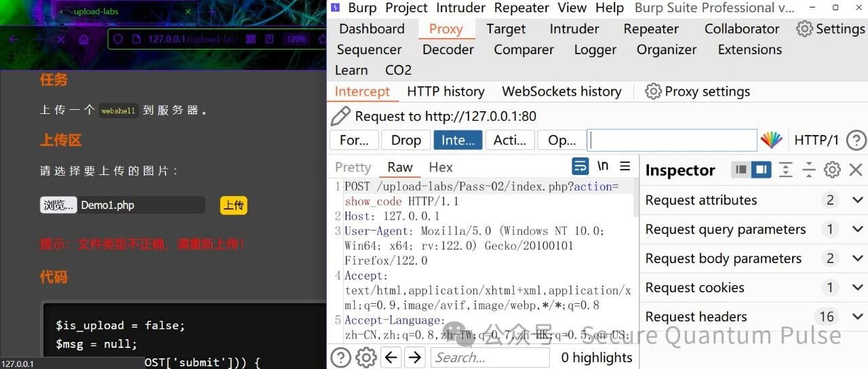Switch editor to Hex view
The image size is (868, 369).
tap(440, 167)
